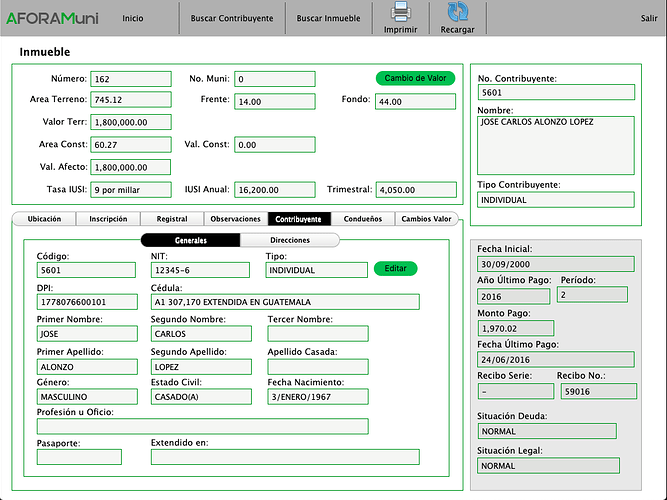Switch to the Condueños tab
Image resolution: width=667 pixels, height=500 pixels.
click(363, 219)
